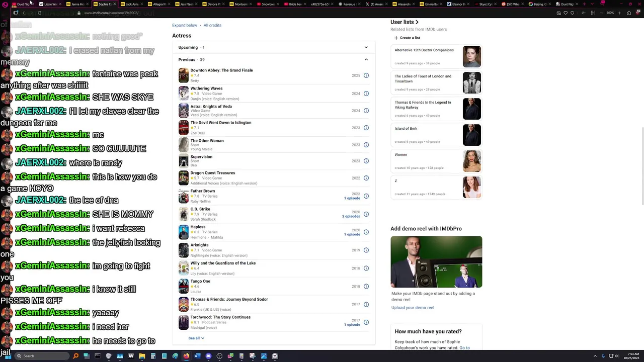The height and width of the screenshot is (362, 644).
Task: Open the terminal icon in the taskbar
Action: tap(98, 356)
